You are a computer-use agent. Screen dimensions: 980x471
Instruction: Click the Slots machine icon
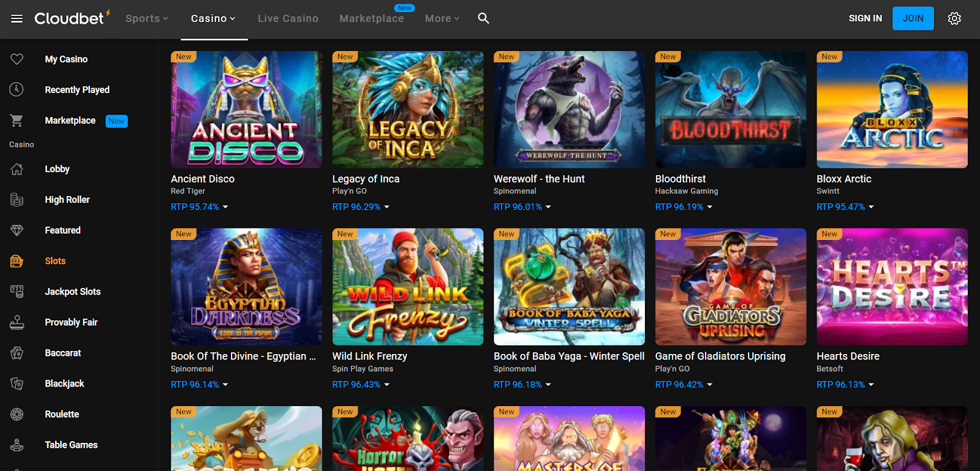(x=17, y=261)
